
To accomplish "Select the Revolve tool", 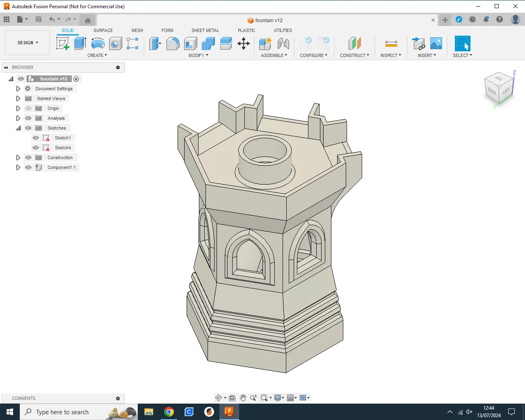I will [x=98, y=43].
